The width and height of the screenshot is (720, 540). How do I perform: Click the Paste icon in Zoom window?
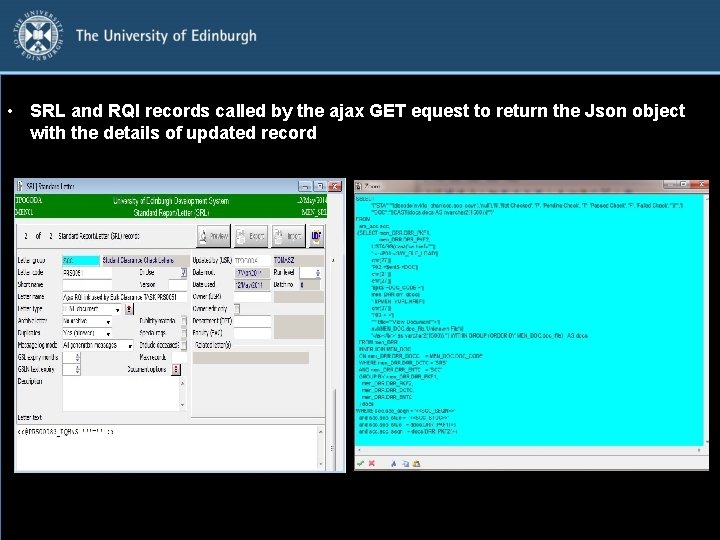pos(416,464)
